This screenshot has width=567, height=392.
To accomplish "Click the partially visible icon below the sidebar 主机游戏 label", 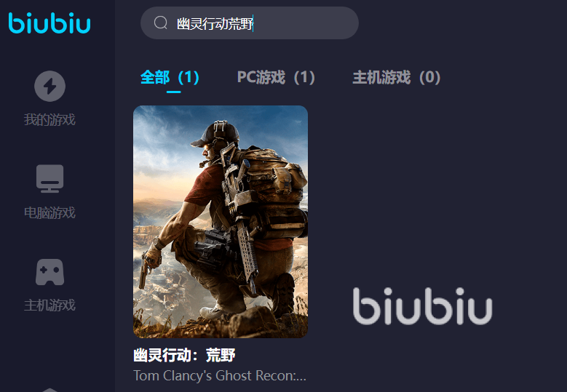I will coord(50,390).
